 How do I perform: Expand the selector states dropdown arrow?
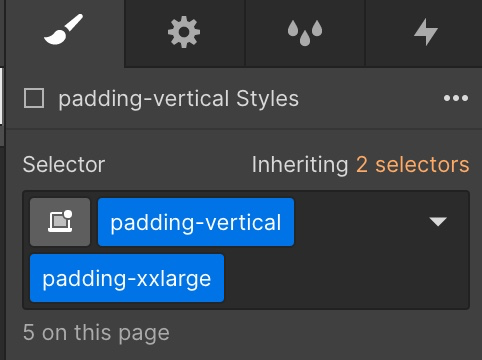click(x=438, y=222)
